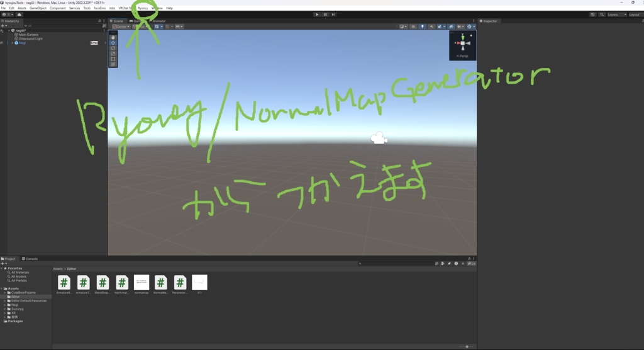Select the Rect transform tool
The image size is (644, 350).
point(113,59)
